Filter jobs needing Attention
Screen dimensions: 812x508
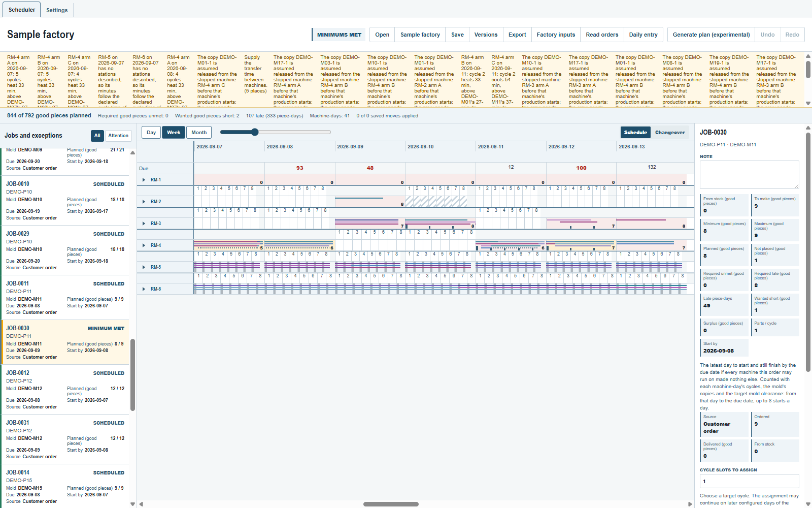[x=118, y=136]
